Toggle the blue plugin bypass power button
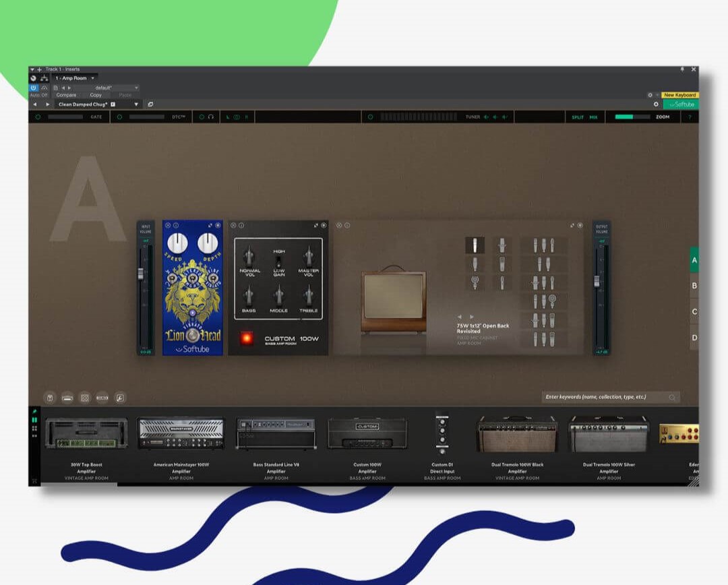 [x=33, y=88]
